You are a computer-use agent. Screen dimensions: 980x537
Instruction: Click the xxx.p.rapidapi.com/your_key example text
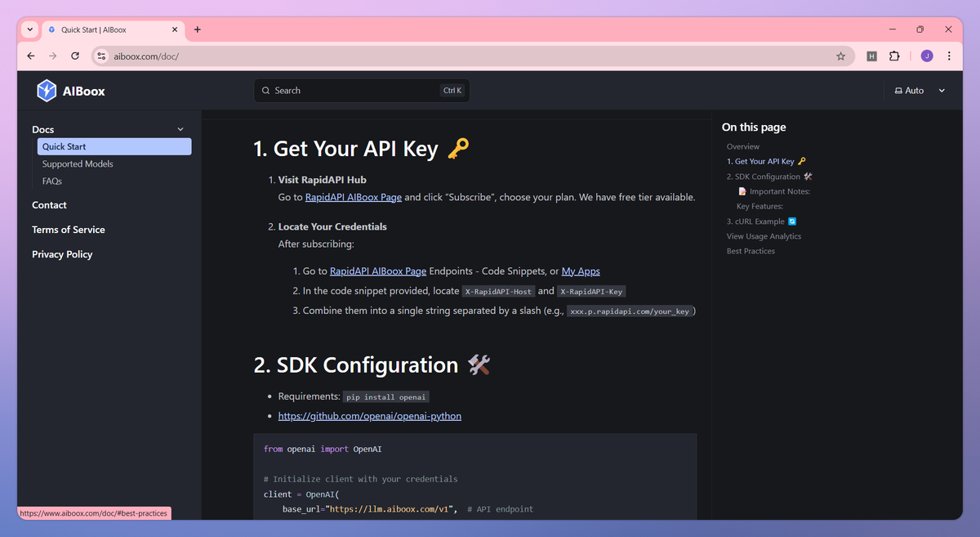coord(631,311)
